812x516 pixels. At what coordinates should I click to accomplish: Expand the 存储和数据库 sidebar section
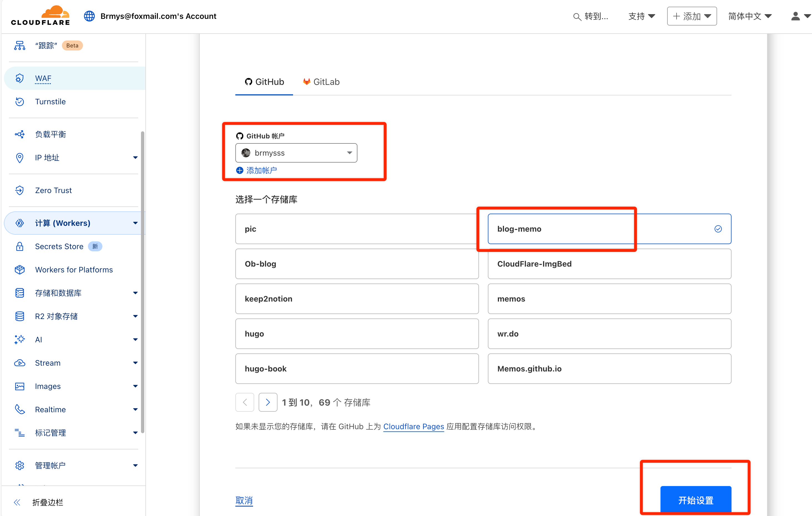(135, 293)
